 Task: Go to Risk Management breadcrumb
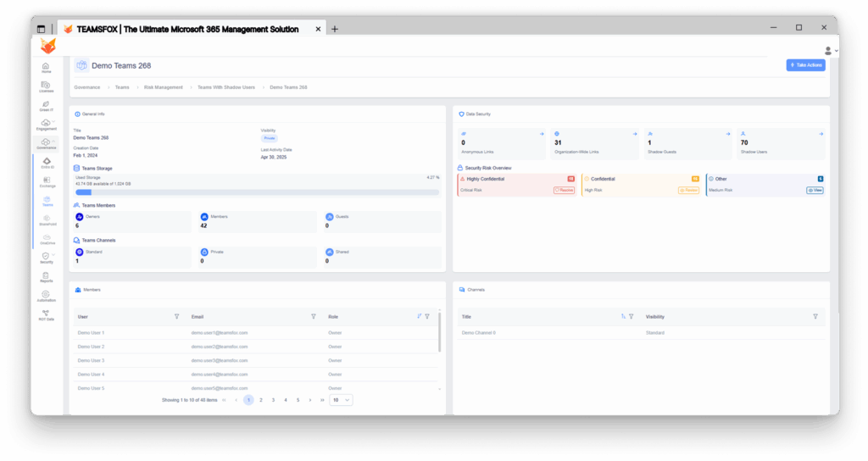click(x=163, y=87)
